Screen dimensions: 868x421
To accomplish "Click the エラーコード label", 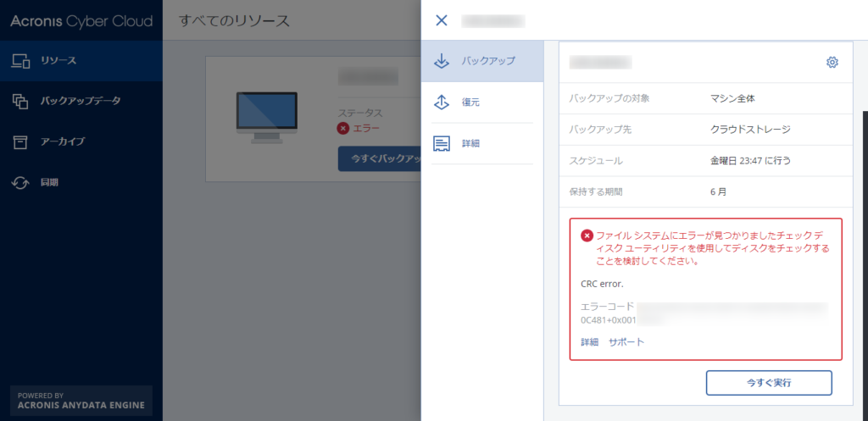I will pyautogui.click(x=607, y=306).
